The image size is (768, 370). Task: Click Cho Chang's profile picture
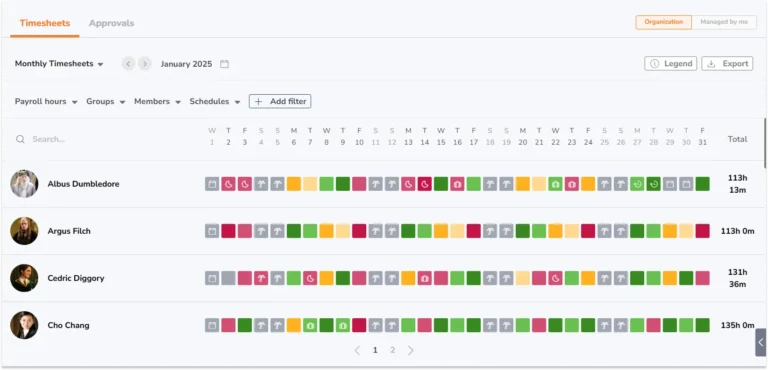(x=24, y=325)
